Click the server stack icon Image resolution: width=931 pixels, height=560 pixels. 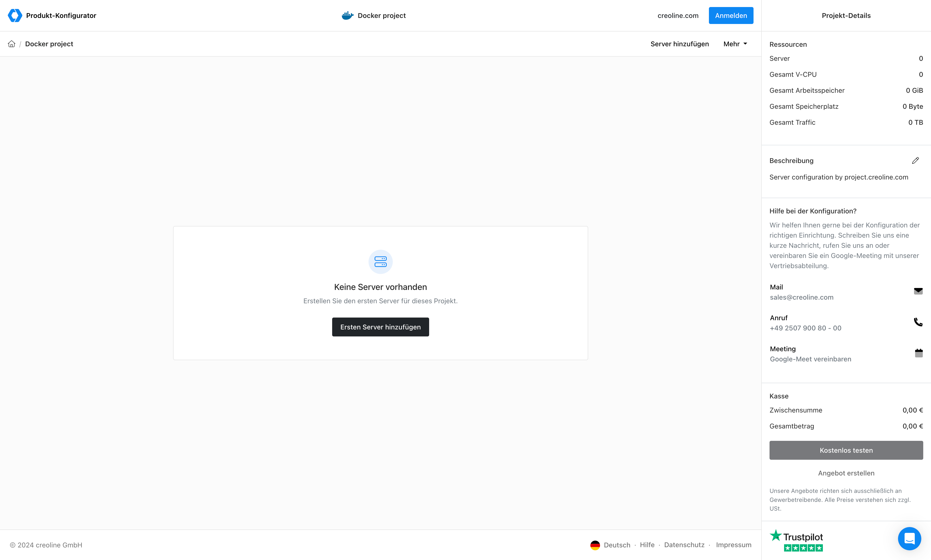pos(380,262)
